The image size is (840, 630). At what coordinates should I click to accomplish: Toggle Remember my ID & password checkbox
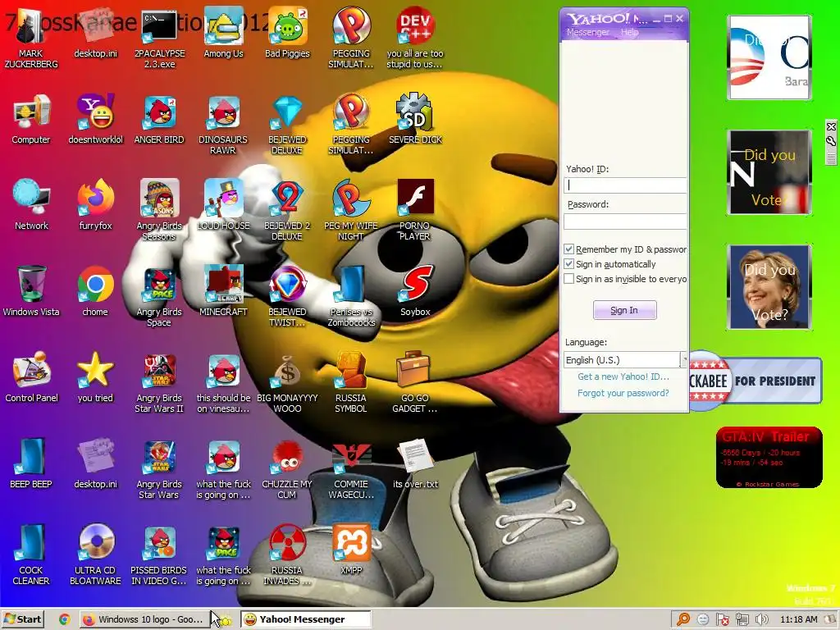click(569, 249)
